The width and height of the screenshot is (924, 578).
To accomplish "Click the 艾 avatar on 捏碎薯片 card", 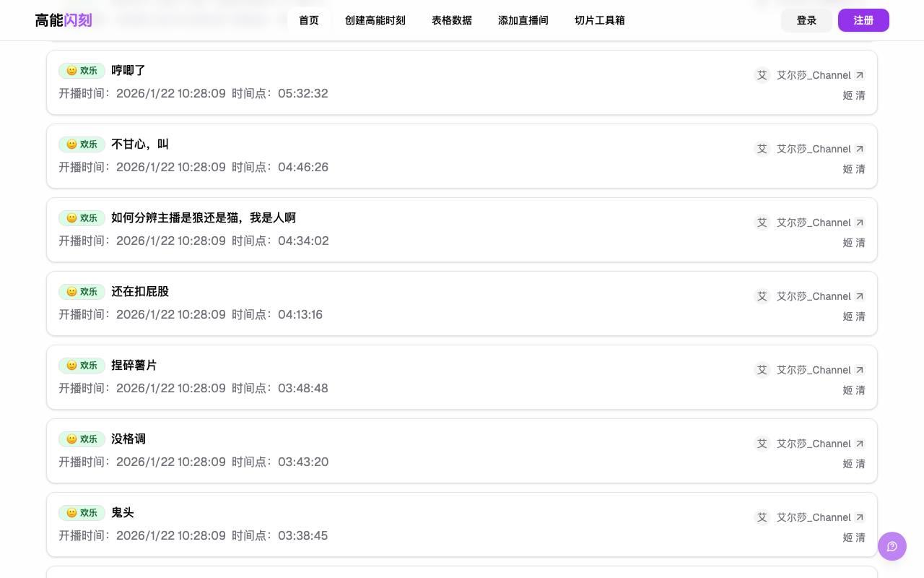I will [762, 370].
